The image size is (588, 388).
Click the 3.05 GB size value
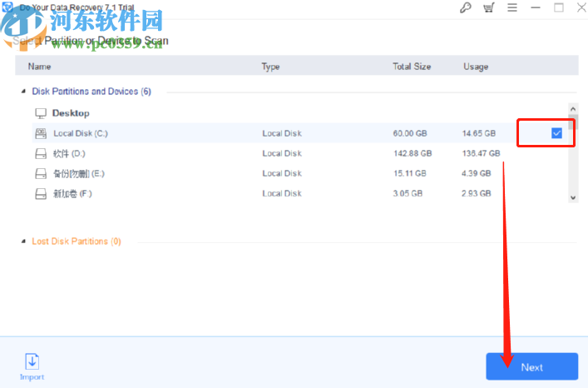(x=408, y=194)
